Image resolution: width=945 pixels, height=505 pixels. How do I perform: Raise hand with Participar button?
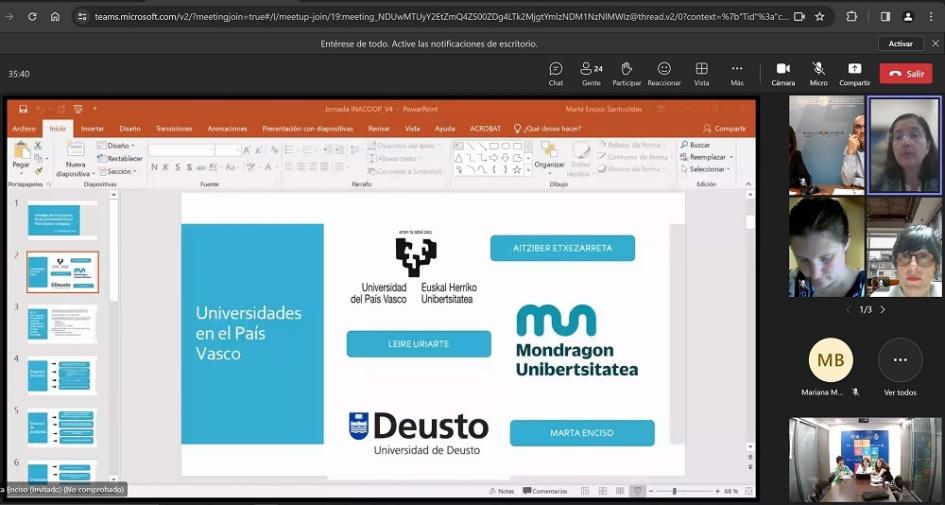[627, 74]
